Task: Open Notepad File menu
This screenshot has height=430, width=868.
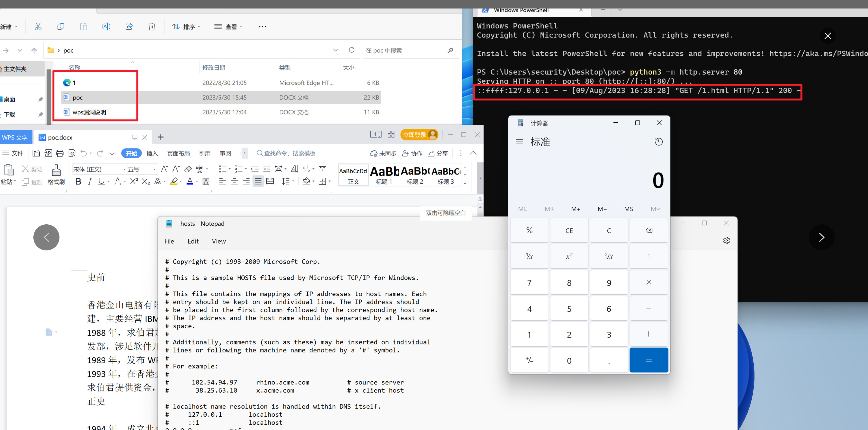Action: 169,241
